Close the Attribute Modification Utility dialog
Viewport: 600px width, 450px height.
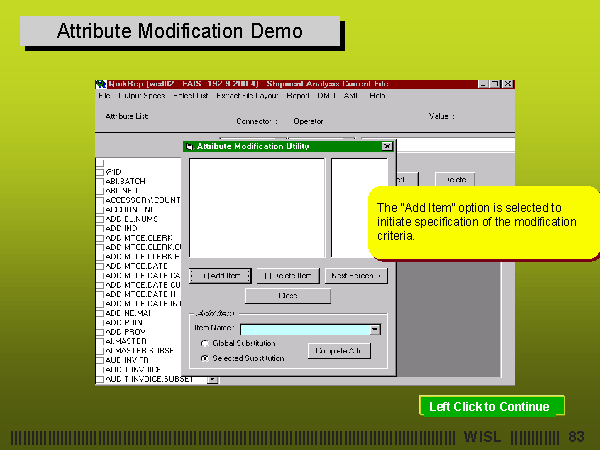[x=387, y=146]
